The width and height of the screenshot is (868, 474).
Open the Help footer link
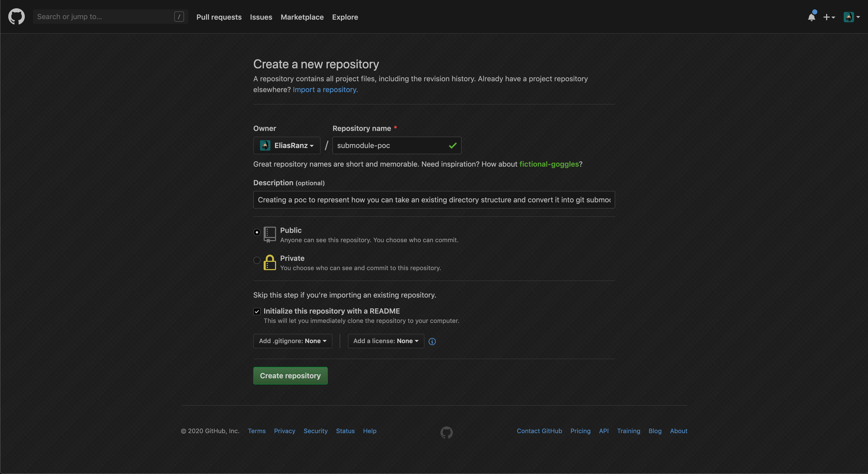point(370,431)
